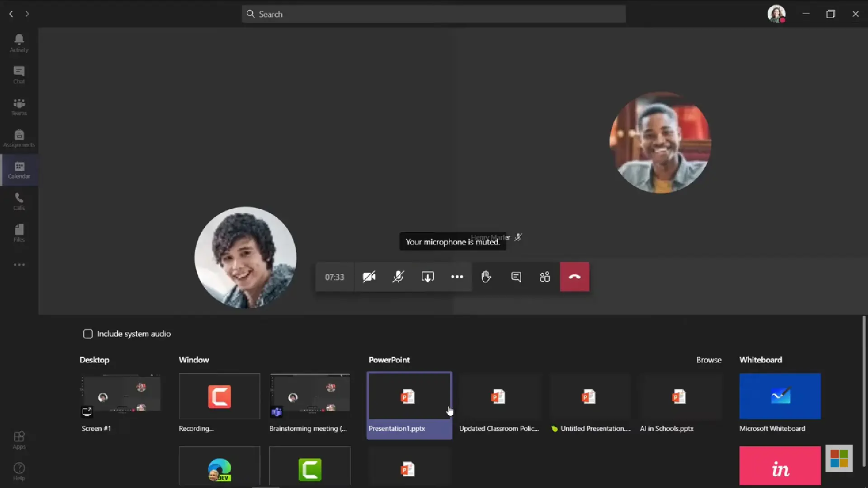
Task: Raise your hand in the meeting
Action: click(486, 277)
